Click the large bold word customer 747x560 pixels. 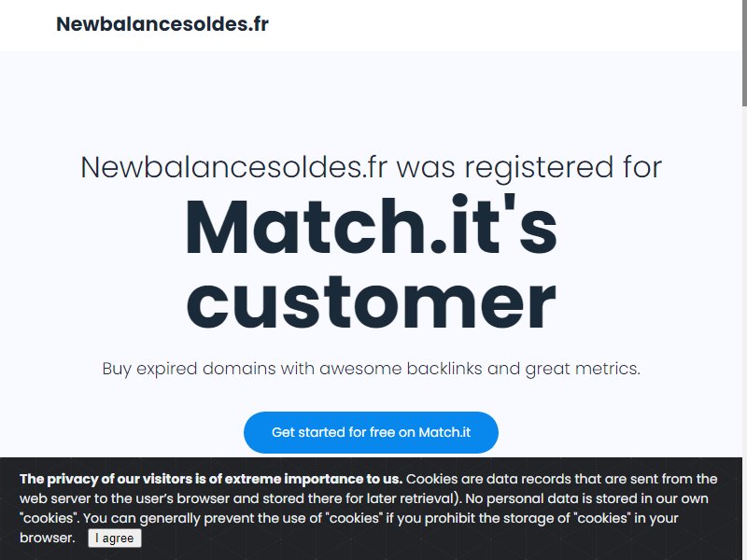click(x=371, y=302)
